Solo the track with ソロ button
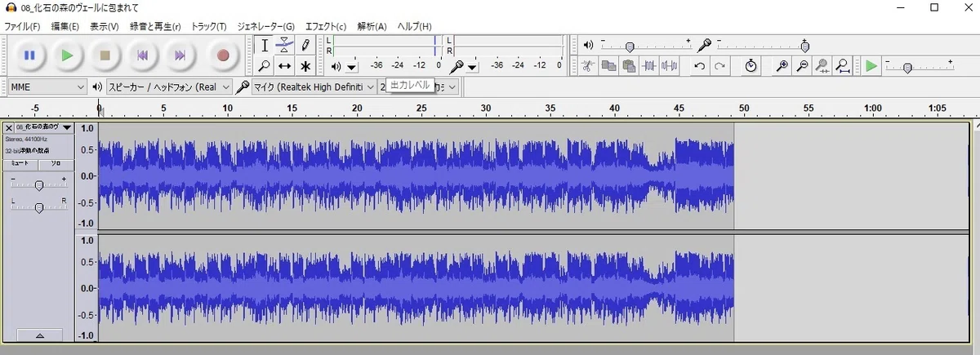Viewport: 980px width, 355px height. 56,163
